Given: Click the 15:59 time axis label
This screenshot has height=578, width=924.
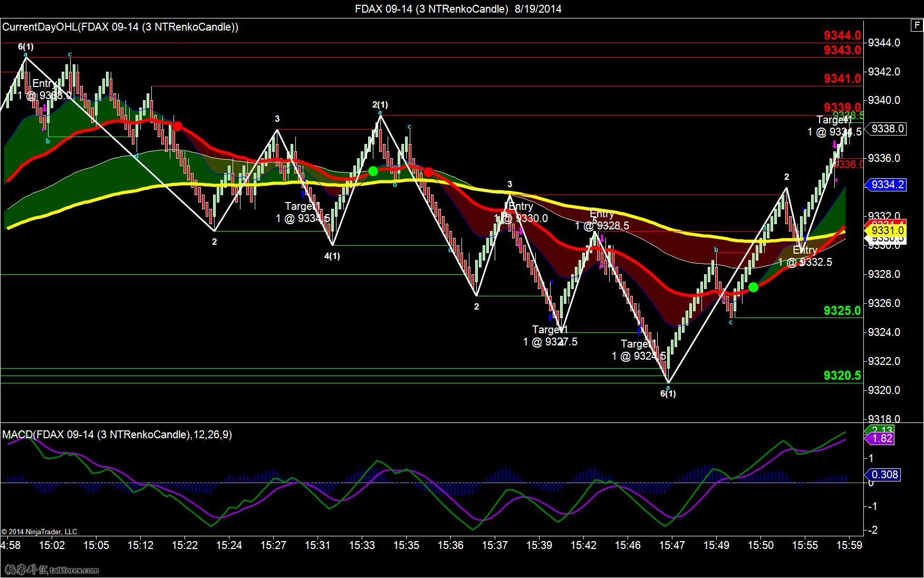Looking at the screenshot, I should tap(849, 545).
